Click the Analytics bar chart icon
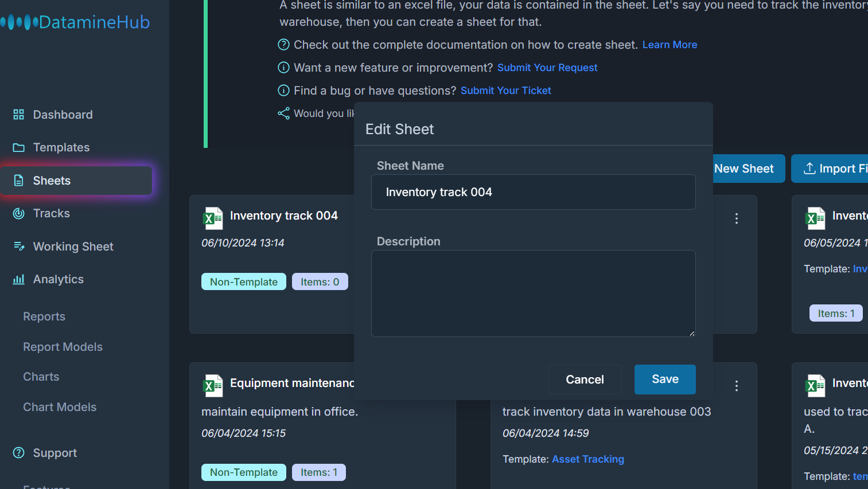Image resolution: width=868 pixels, height=489 pixels. (19, 279)
